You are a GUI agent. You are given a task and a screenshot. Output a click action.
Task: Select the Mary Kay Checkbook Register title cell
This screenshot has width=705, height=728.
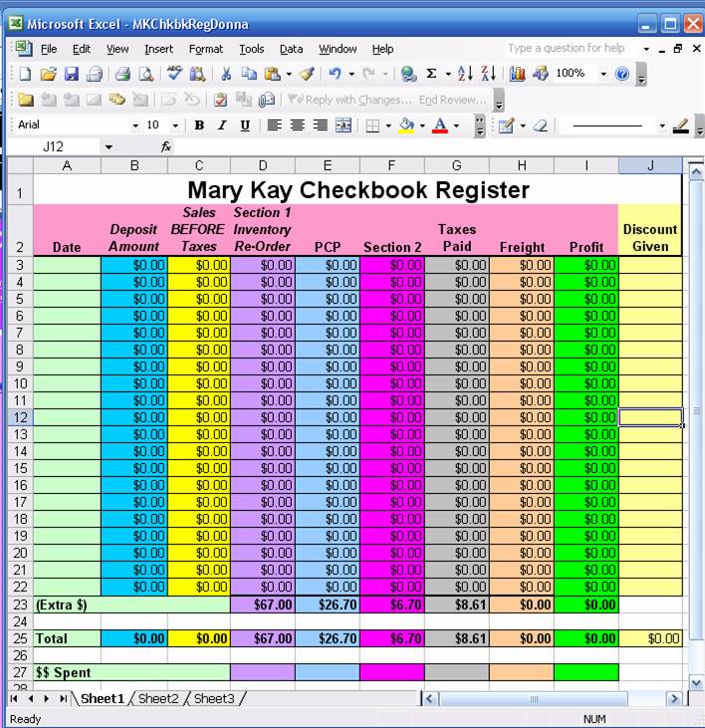357,189
